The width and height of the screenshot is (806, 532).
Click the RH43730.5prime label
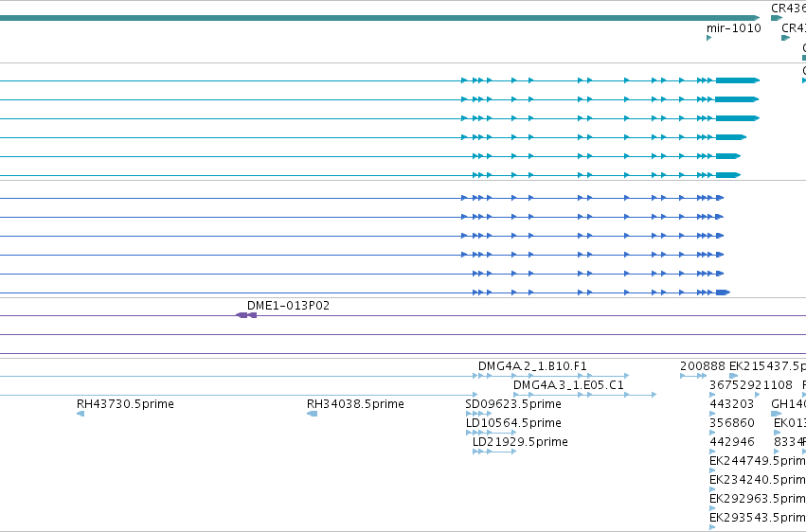(x=125, y=404)
